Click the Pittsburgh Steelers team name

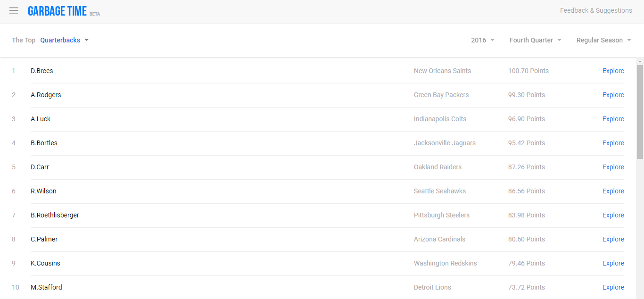point(442,215)
